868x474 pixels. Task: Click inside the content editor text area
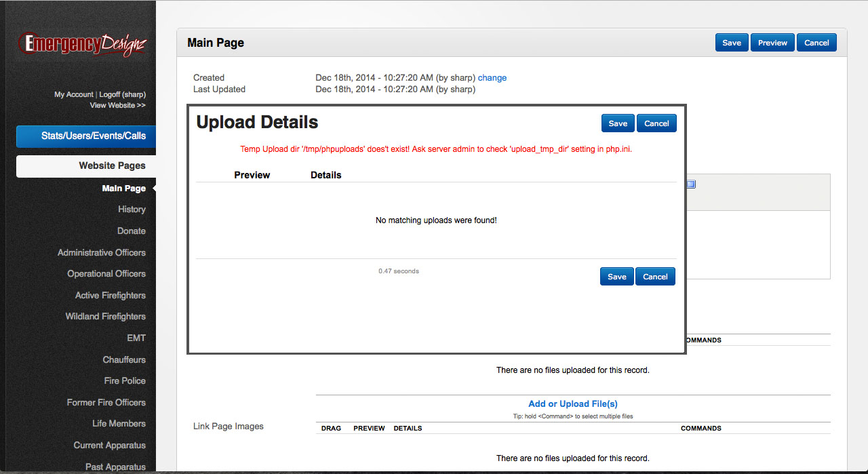pyautogui.click(x=757, y=244)
